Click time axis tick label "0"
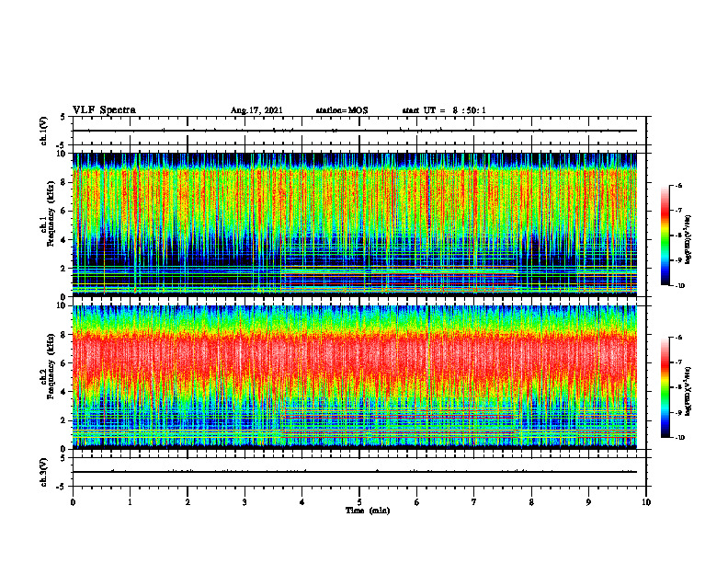The width and height of the screenshot is (728, 563). click(73, 502)
